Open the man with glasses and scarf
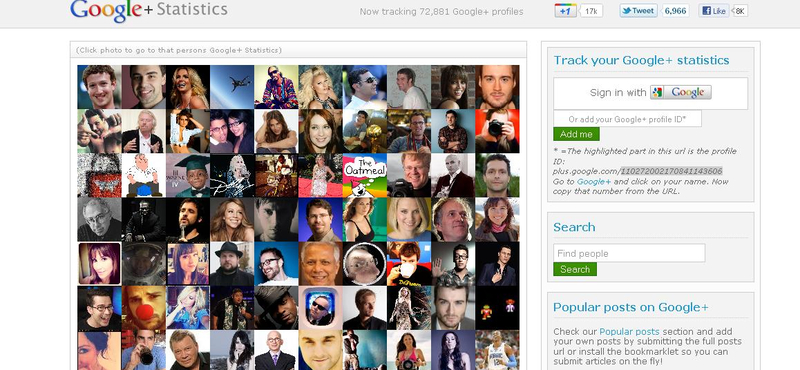 [x=409, y=131]
